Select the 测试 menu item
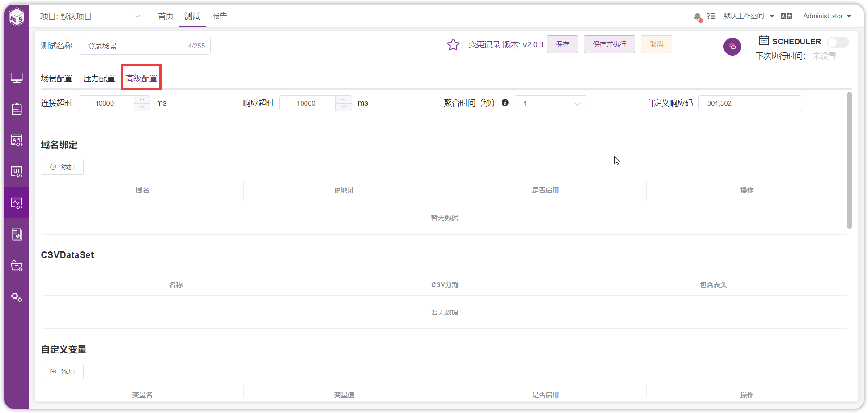 pos(192,16)
